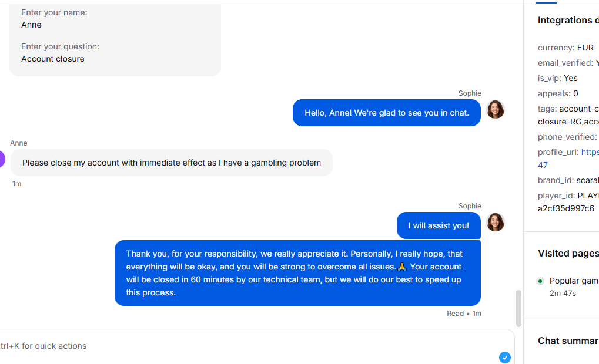Click Anne's message about closing account

(172, 163)
